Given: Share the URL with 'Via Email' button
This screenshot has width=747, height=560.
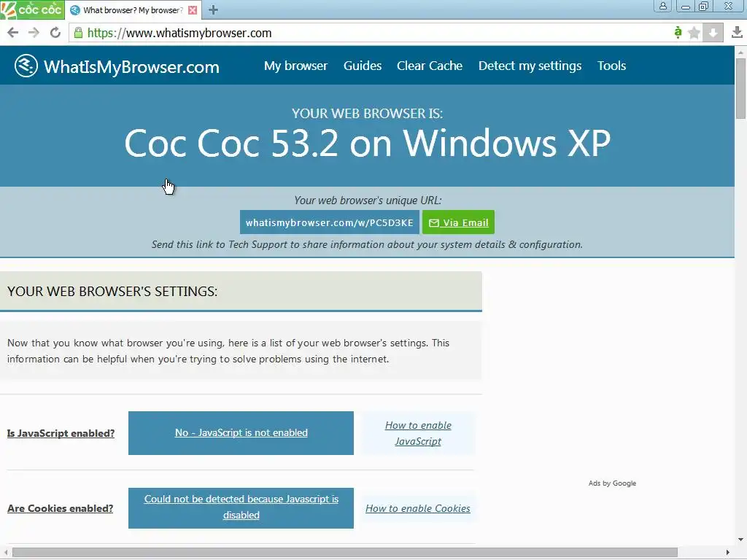Looking at the screenshot, I should click(458, 222).
